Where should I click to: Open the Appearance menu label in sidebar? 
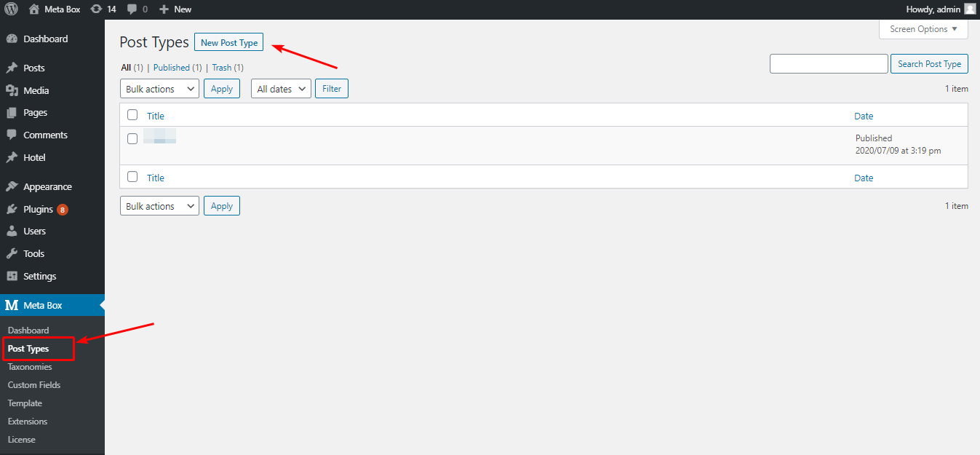48,186
